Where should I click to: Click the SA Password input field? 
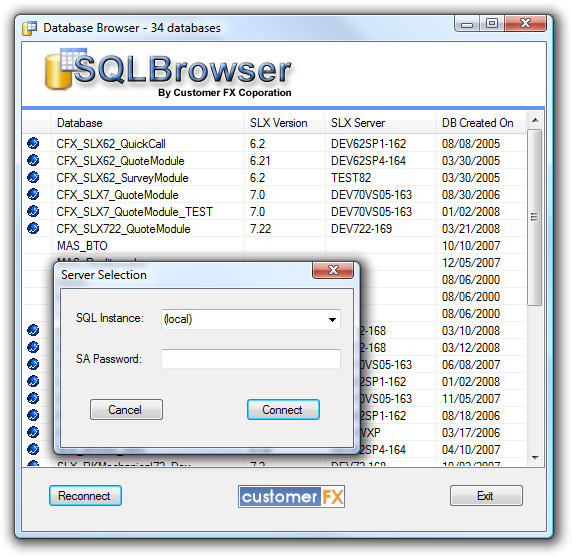(x=251, y=359)
